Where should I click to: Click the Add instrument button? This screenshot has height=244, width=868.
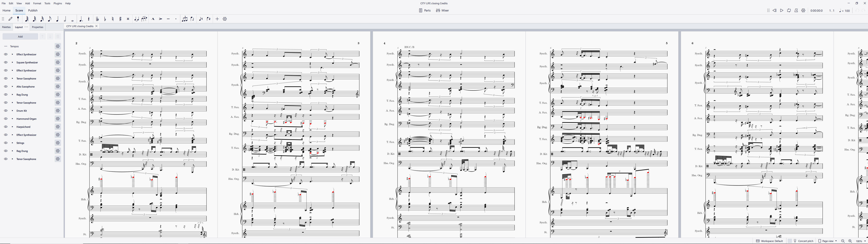(20, 36)
